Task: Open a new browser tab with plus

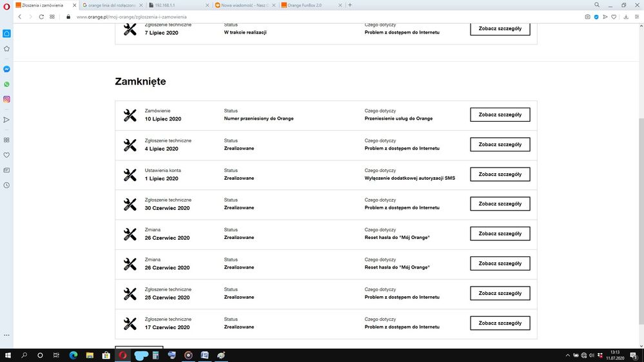Action: [x=350, y=5]
